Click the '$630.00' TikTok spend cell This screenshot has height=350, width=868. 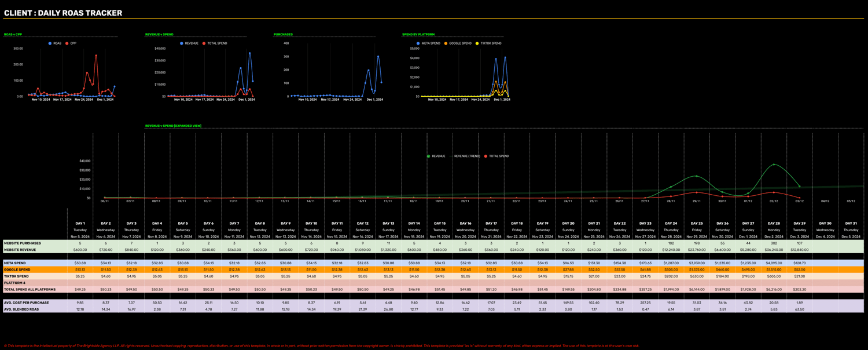(x=697, y=276)
